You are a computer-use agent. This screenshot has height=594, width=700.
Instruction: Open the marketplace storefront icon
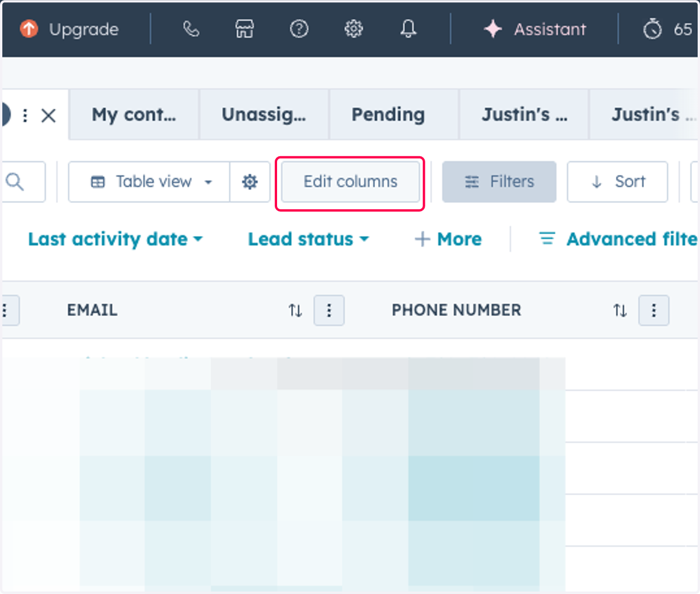point(244,29)
